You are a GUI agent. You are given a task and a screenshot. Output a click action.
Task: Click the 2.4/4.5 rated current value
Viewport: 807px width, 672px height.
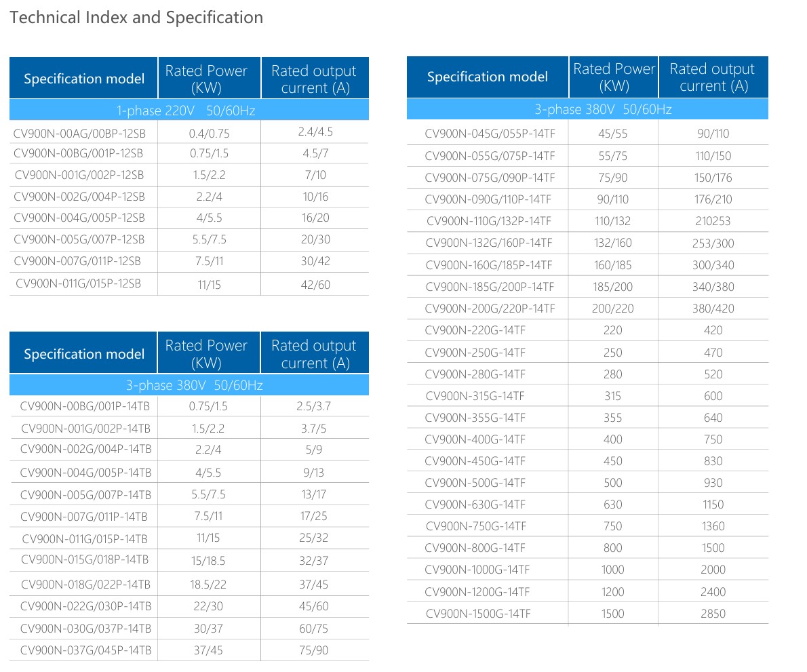pos(315,132)
